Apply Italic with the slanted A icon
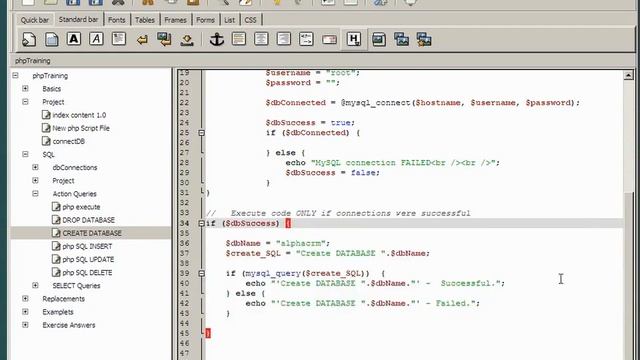Screen dimensions: 640x360 pos(96,39)
